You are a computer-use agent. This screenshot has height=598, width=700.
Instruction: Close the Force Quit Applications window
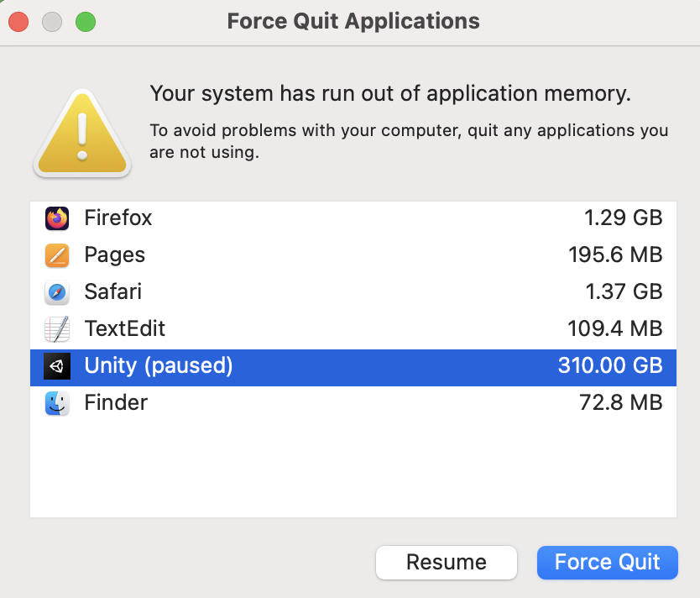[18, 22]
